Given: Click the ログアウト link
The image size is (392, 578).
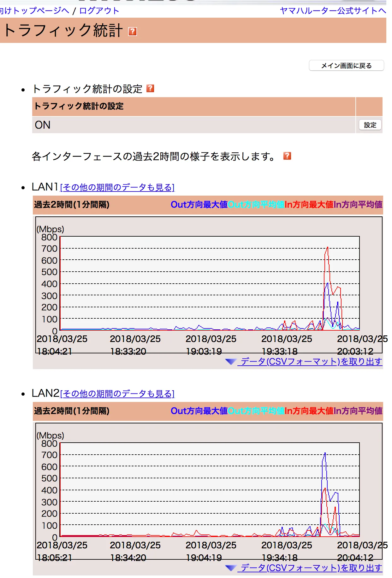Looking at the screenshot, I should coord(99,11).
